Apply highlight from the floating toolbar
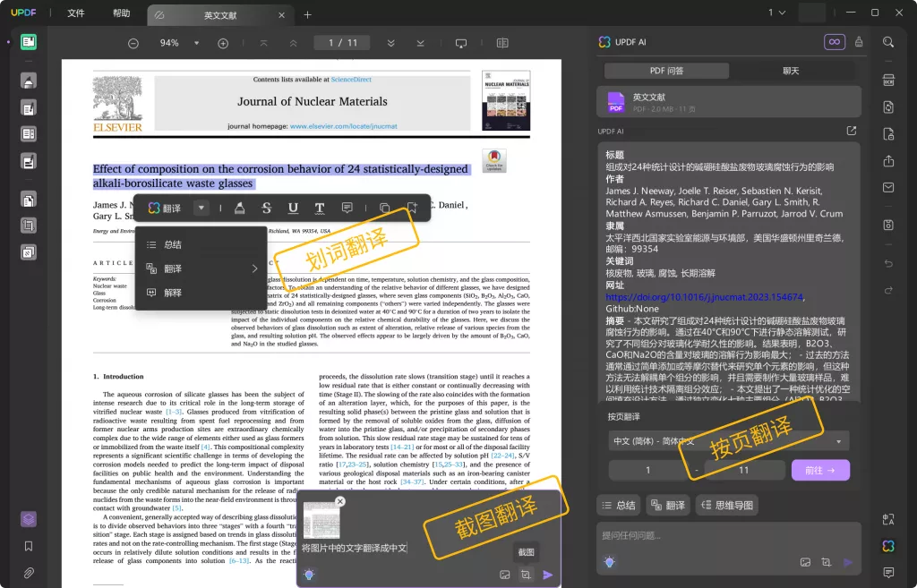917x588 pixels. (239, 208)
